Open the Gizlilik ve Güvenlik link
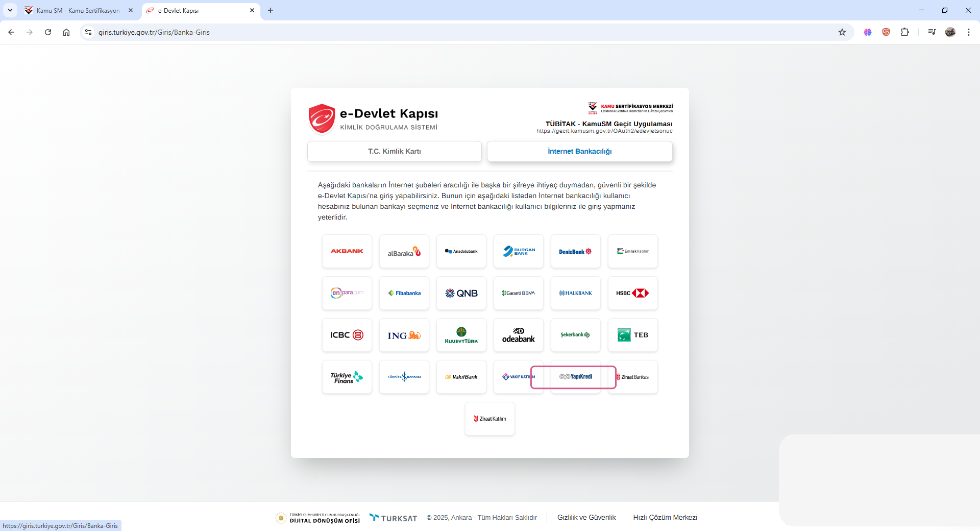 (x=586, y=517)
